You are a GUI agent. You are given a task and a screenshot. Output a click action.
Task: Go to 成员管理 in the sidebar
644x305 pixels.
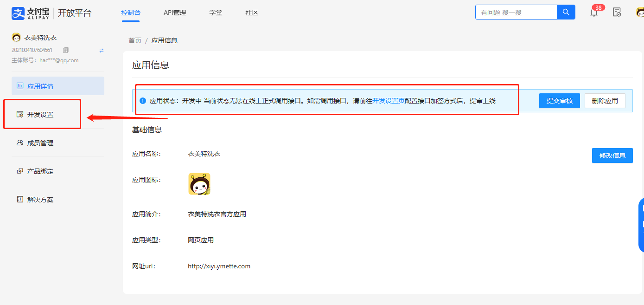pyautogui.click(x=40, y=143)
